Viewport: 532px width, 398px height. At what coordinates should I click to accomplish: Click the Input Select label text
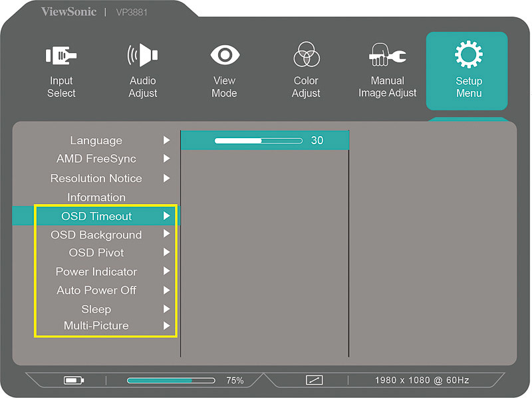61,87
